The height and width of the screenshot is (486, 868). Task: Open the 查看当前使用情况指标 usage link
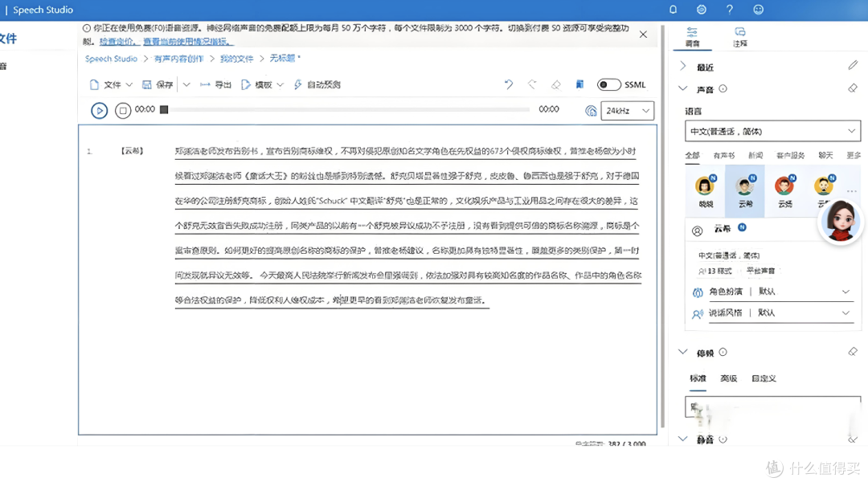tap(188, 42)
